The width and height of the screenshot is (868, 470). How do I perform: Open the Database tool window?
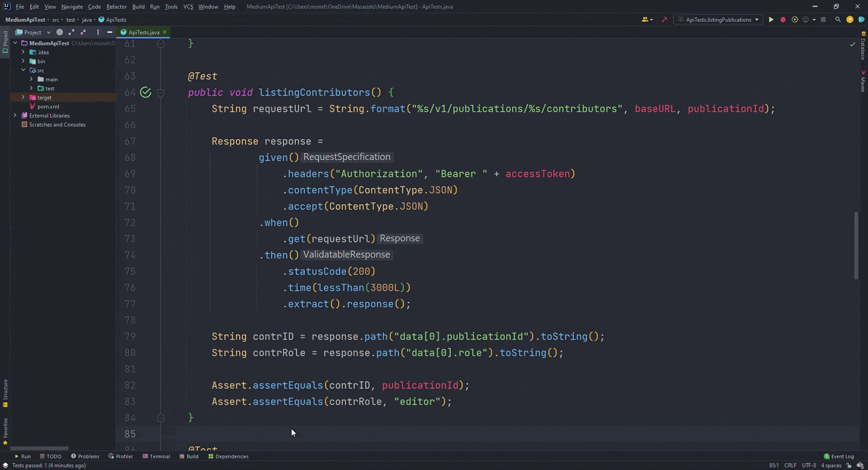(863, 46)
